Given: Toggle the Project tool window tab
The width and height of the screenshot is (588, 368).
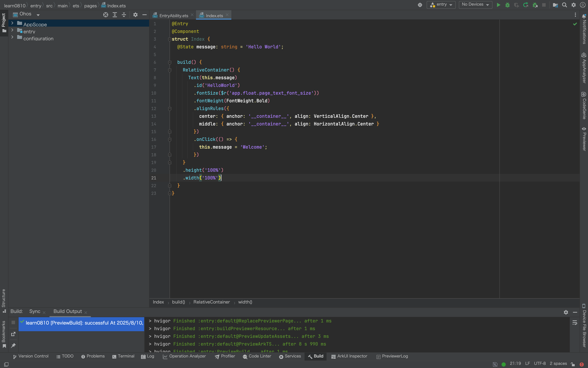Looking at the screenshot, I should [4, 23].
